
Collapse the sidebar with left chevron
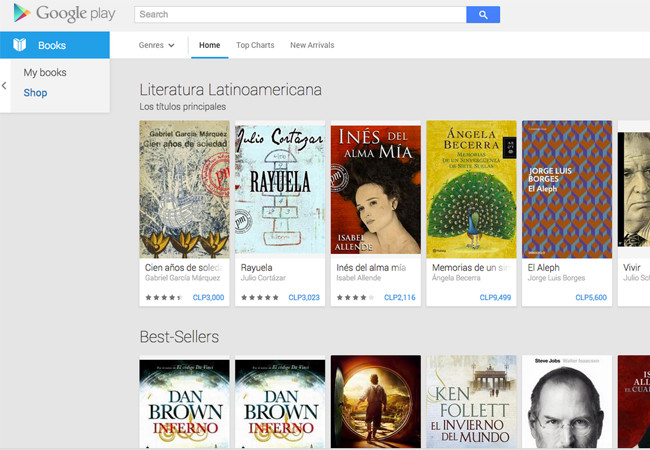[x=4, y=86]
